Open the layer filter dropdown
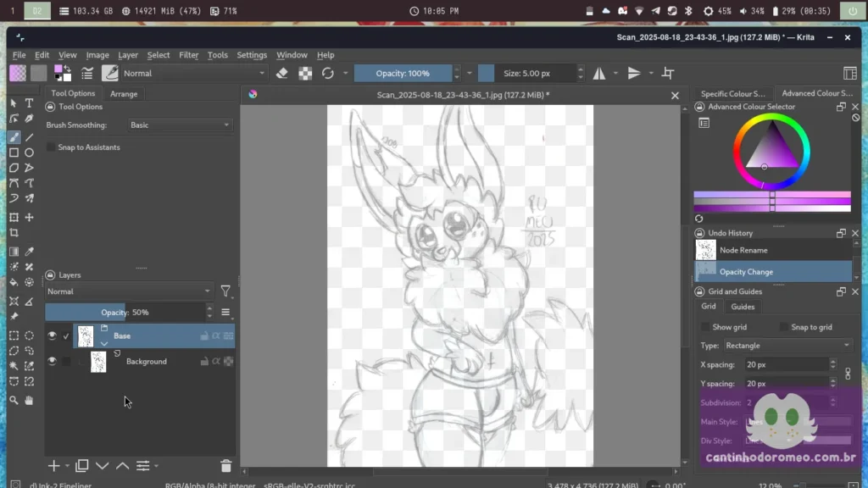This screenshot has width=868, height=488. tap(225, 291)
